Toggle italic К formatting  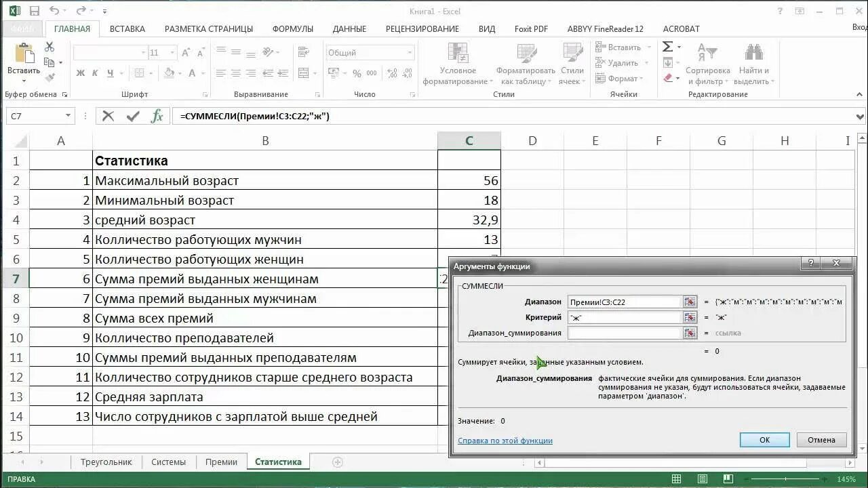pos(95,73)
